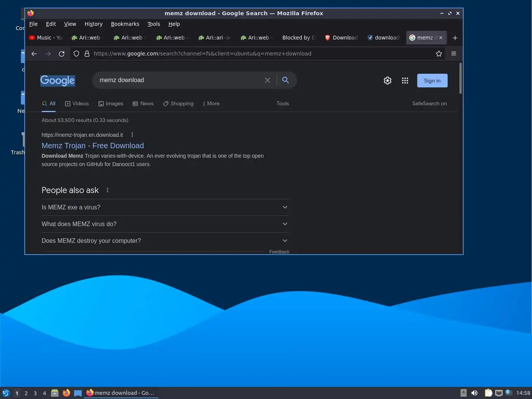Switch to virtual desktop 4

[x=44, y=393]
